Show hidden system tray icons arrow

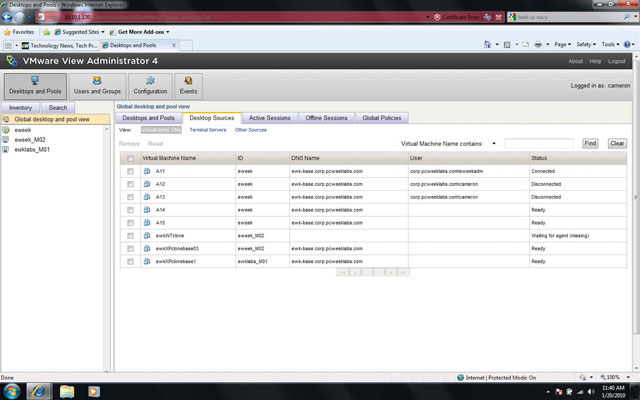pos(548,392)
